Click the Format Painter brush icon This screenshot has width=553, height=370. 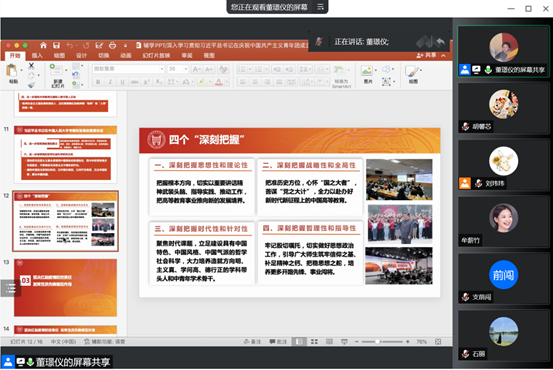point(31,85)
